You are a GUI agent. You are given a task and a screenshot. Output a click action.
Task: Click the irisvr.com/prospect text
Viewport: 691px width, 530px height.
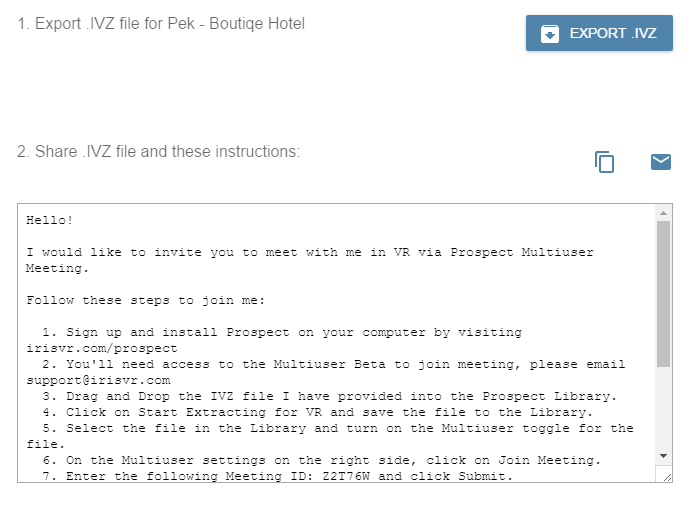[102, 348]
